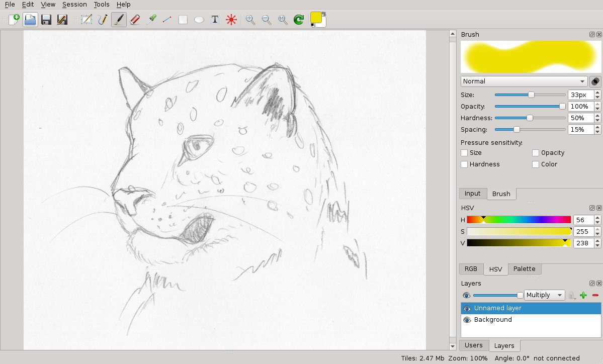Decrease Spacing value with down arrow
Image resolution: width=603 pixels, height=364 pixels.
[x=597, y=132]
